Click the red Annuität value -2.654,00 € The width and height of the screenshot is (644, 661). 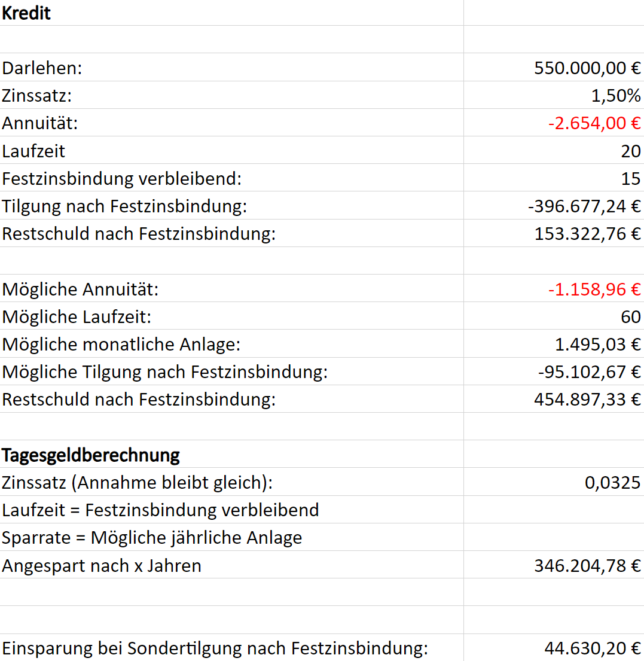[x=594, y=123]
